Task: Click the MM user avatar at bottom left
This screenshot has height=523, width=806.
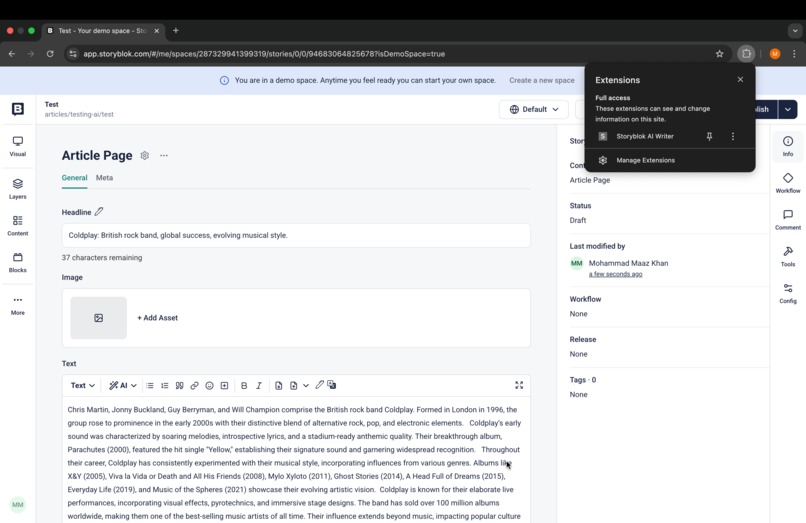Action: click(x=17, y=504)
